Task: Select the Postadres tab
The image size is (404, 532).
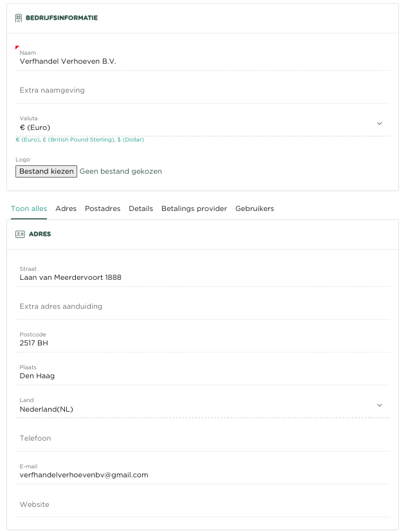Action: coord(102,208)
